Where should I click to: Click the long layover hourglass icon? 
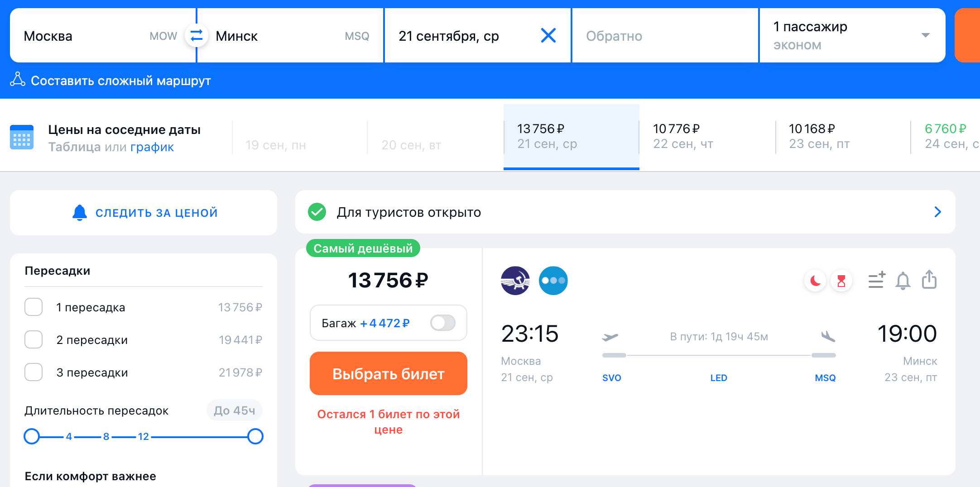point(841,281)
